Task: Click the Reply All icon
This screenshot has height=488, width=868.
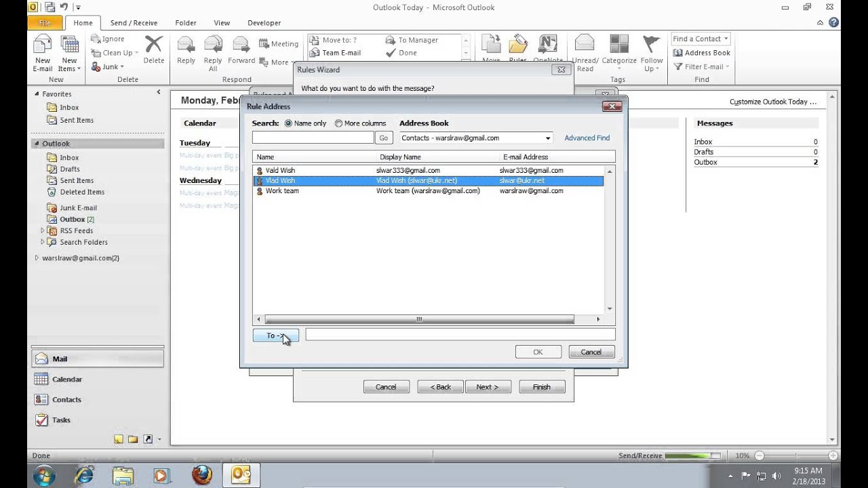Action: (213, 45)
